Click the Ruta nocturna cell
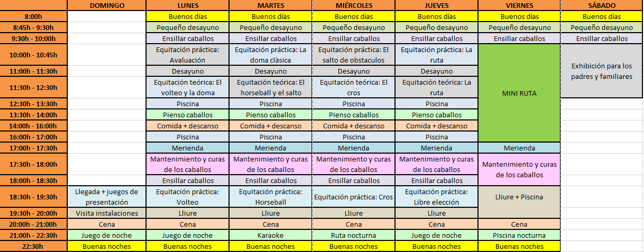This screenshot has height=252, width=644. coord(354,235)
